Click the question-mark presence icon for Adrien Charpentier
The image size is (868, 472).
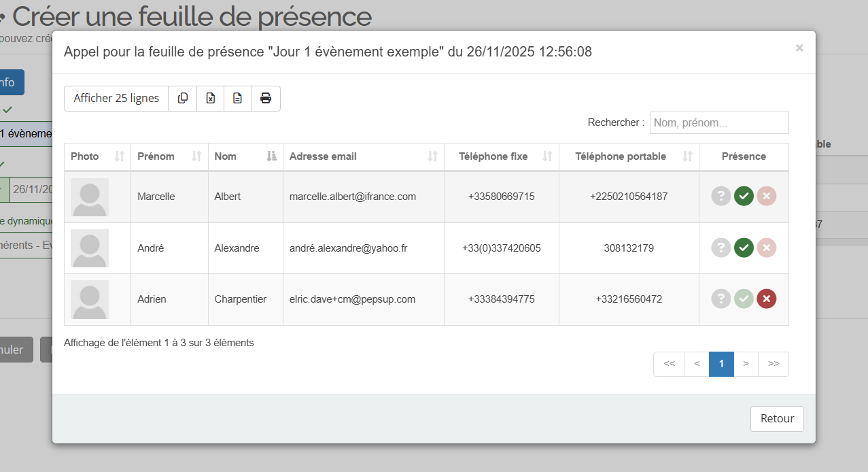(x=721, y=299)
